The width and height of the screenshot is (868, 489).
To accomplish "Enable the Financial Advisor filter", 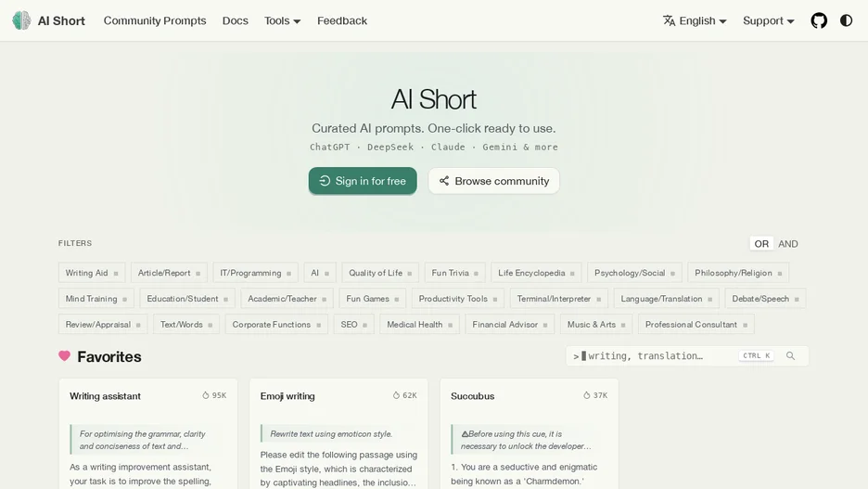I will (510, 324).
